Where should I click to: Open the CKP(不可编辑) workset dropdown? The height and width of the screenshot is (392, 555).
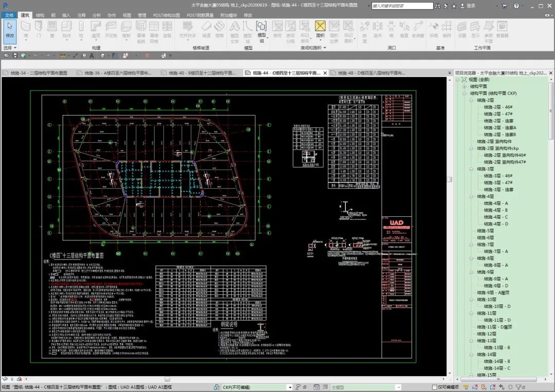290,387
